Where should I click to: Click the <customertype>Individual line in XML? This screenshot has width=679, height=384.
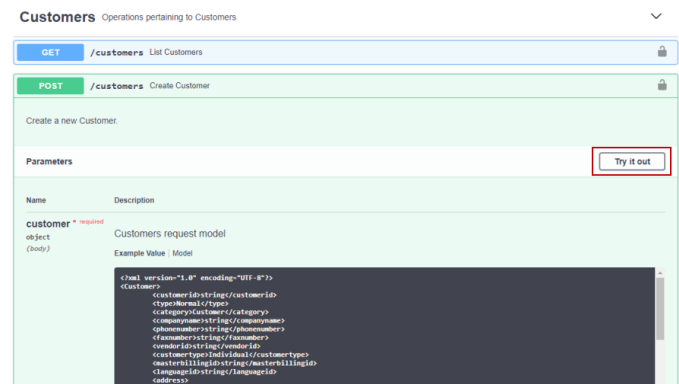point(230,355)
